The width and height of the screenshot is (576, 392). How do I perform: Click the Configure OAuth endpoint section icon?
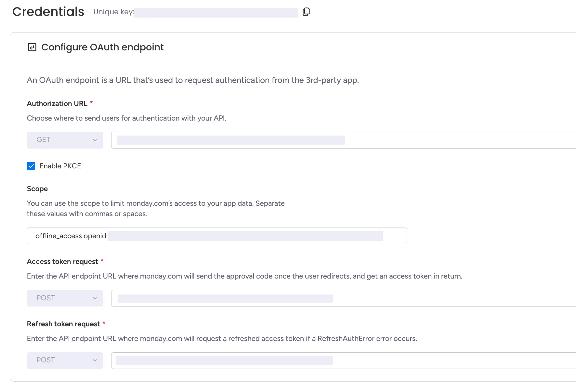point(32,47)
